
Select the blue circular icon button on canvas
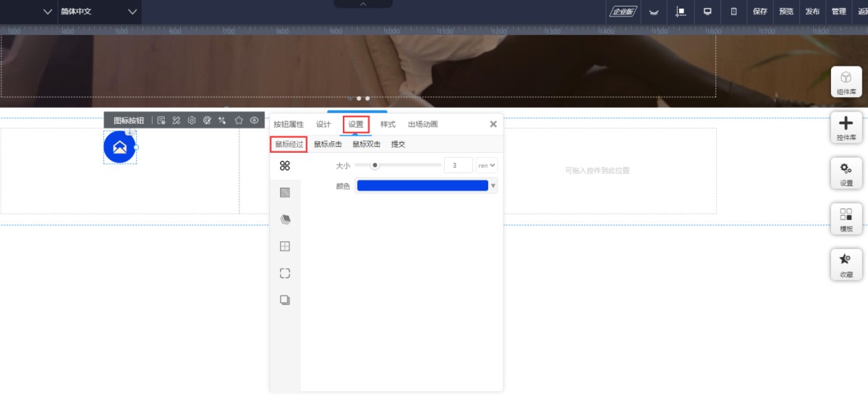[x=120, y=147]
